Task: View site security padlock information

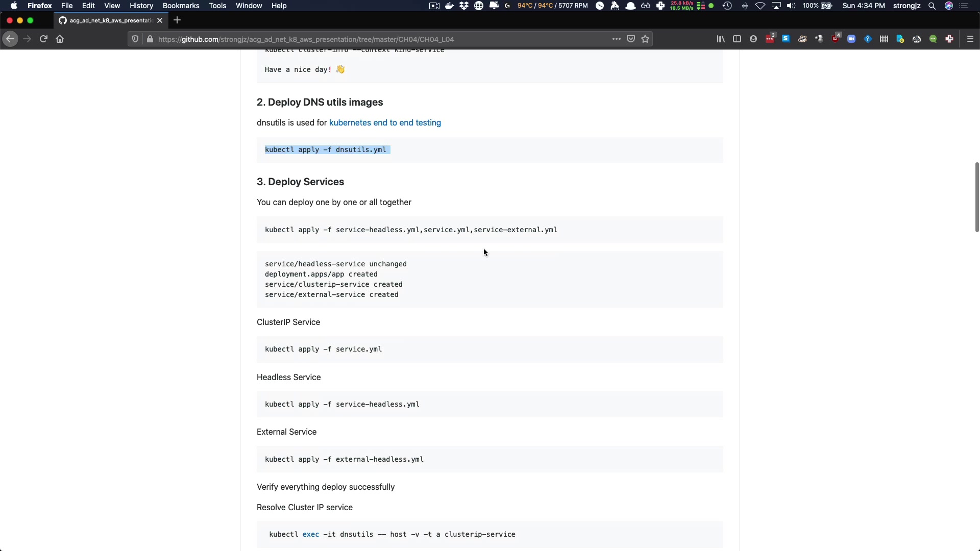Action: [150, 39]
